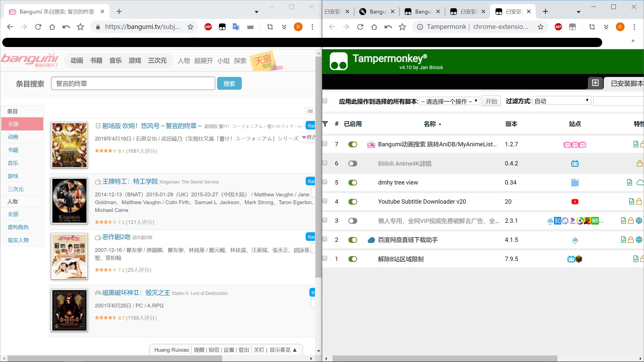Expand the 显示春菜 toggle at page bottom
644x362 pixels.
click(283, 350)
